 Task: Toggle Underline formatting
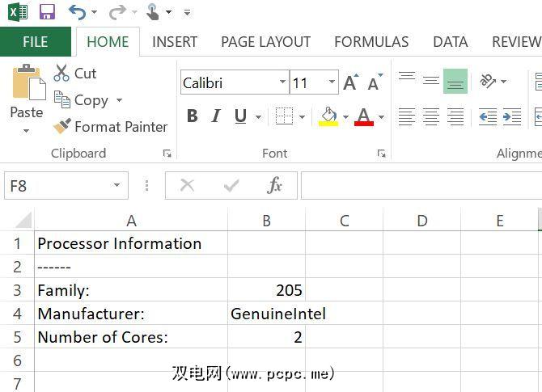click(240, 116)
